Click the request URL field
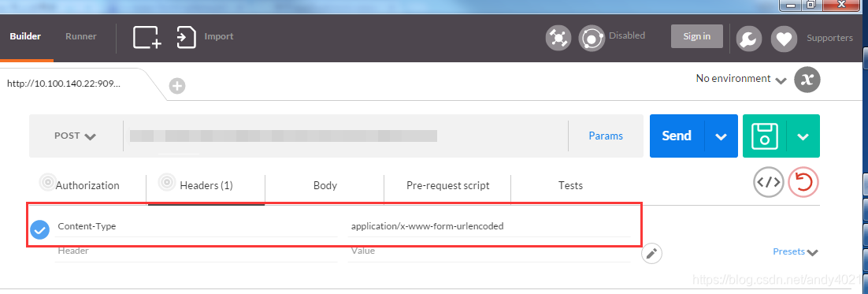The width and height of the screenshot is (868, 294). pos(346,136)
